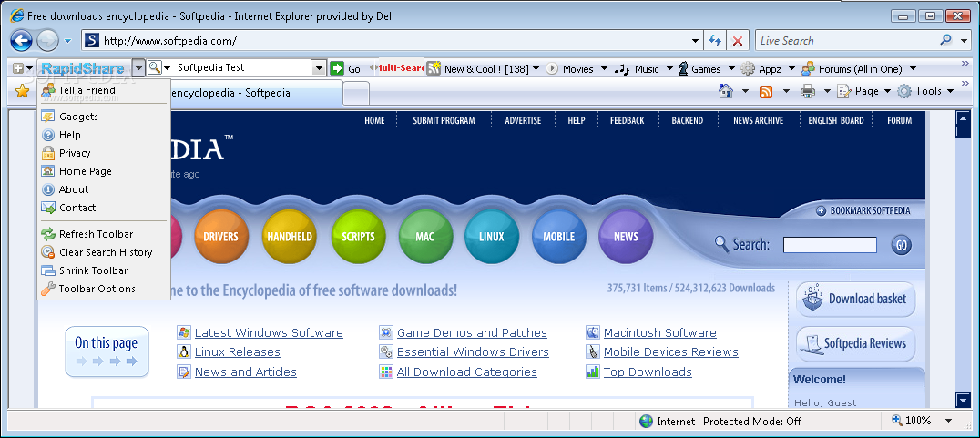Click the Live Search magnifier icon

(946, 41)
